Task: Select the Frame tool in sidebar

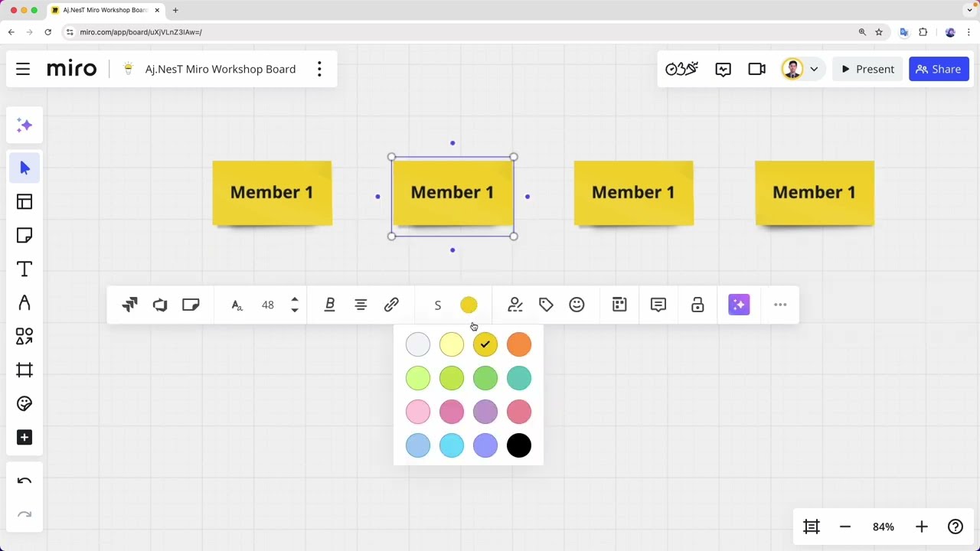Action: (x=24, y=370)
